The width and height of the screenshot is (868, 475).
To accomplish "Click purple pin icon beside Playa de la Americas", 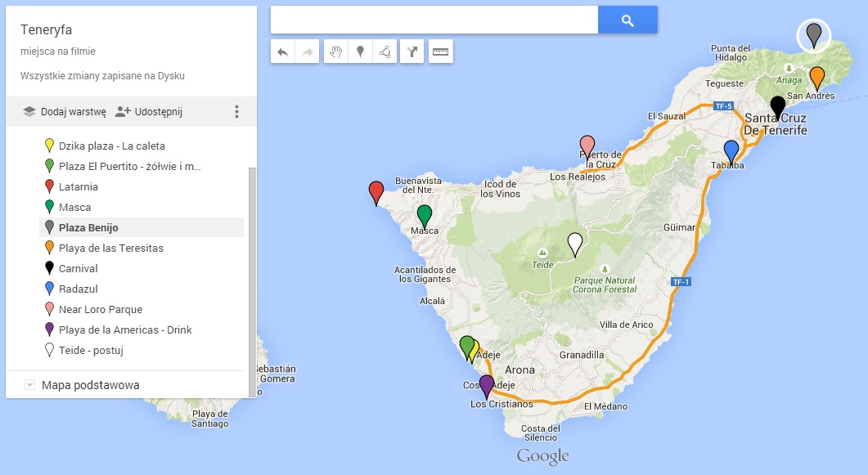I will pyautogui.click(x=49, y=329).
